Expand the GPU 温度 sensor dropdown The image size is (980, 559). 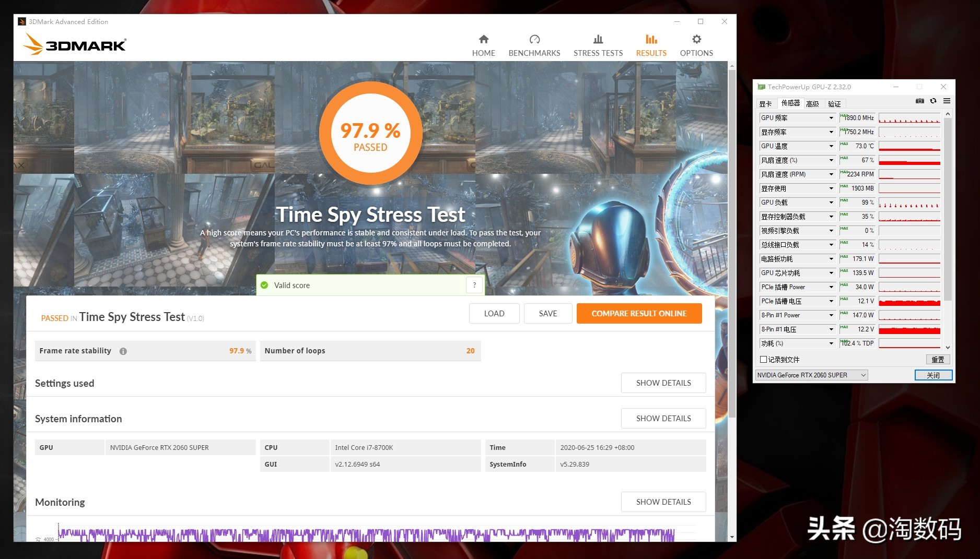831,146
